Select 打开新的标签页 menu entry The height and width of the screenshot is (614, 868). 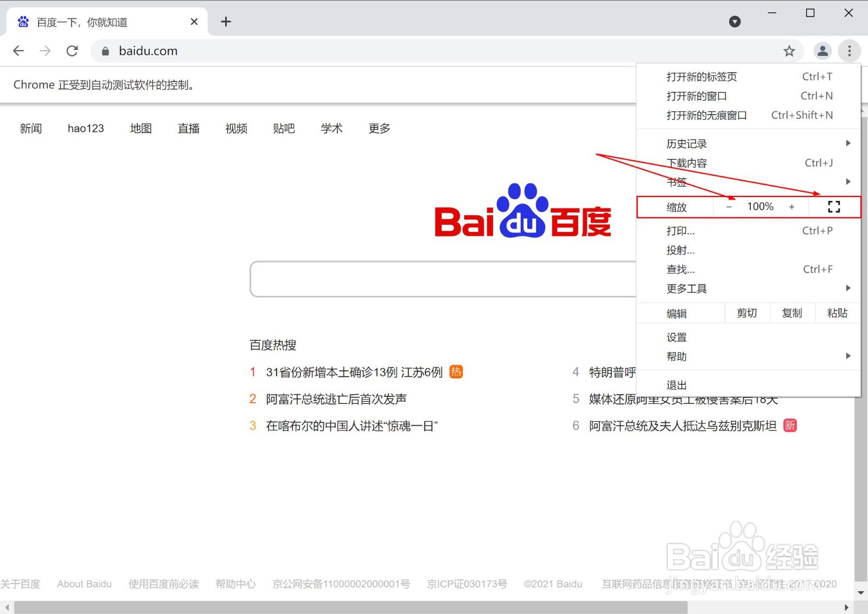click(749, 77)
